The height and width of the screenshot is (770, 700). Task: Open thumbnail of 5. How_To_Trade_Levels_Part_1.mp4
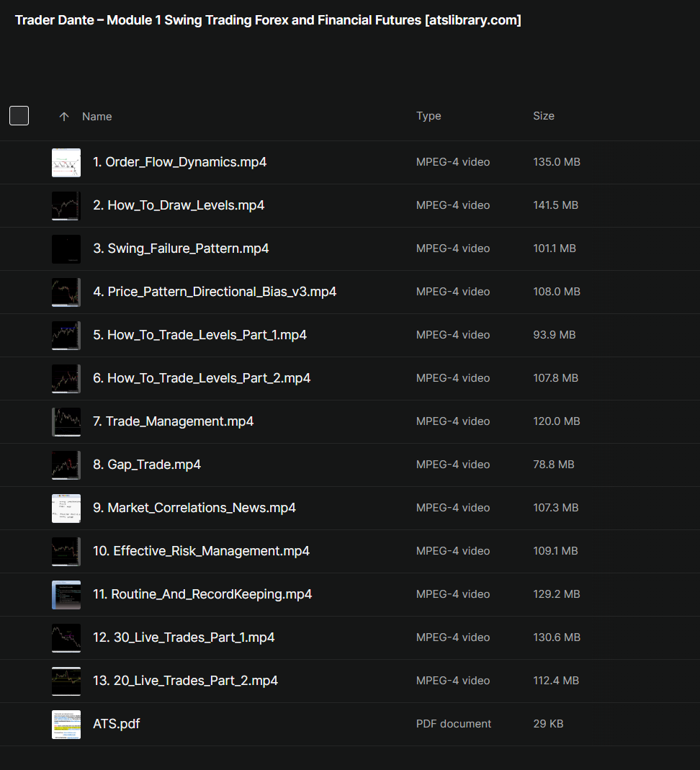[66, 336]
